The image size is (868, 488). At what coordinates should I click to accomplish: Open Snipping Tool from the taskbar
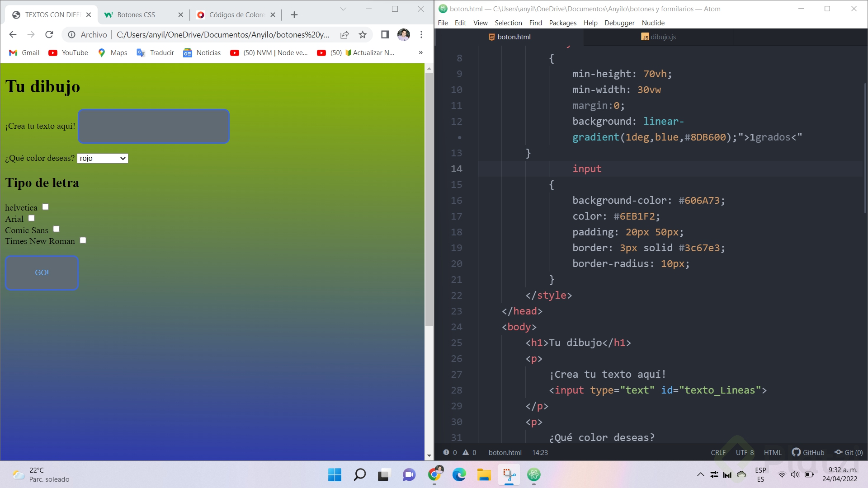point(509,474)
